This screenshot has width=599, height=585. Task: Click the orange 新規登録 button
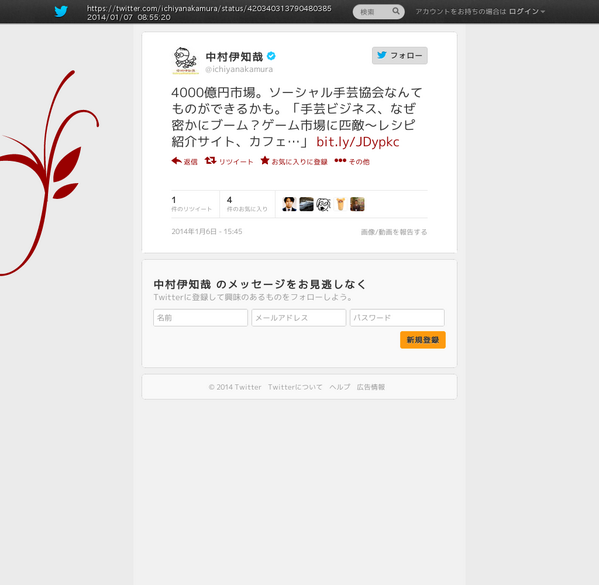click(423, 340)
